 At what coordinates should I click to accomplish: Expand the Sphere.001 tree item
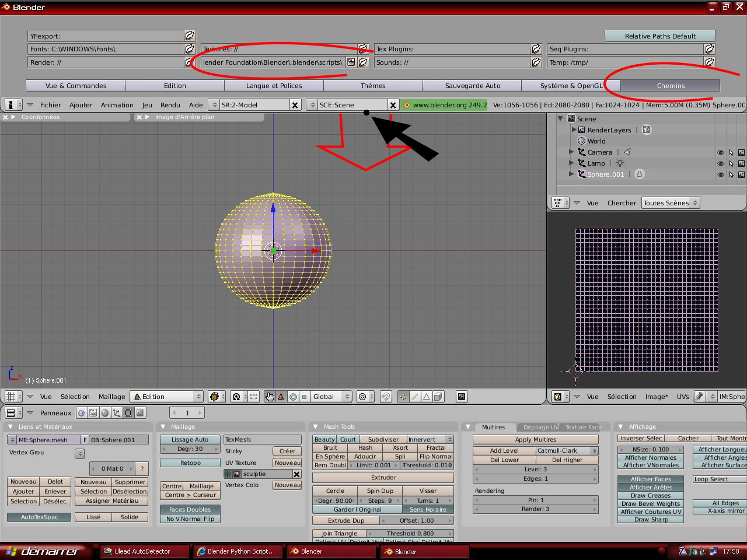click(571, 174)
